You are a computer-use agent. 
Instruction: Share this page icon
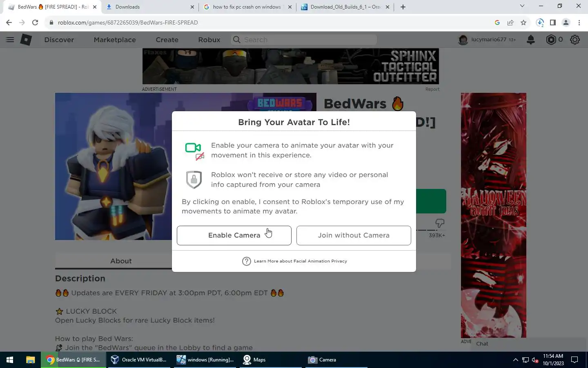(x=510, y=22)
